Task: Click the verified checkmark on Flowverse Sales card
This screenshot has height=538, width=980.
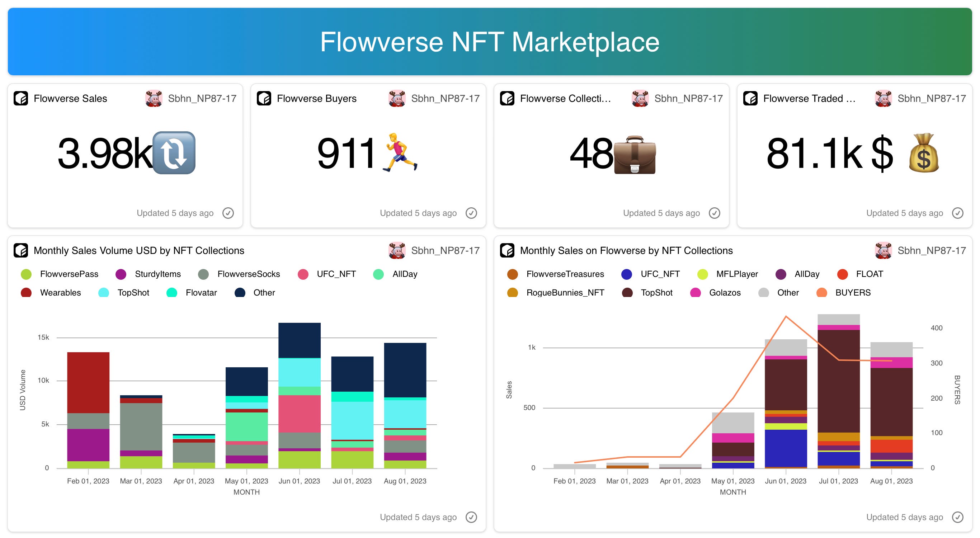Action: pos(228,213)
